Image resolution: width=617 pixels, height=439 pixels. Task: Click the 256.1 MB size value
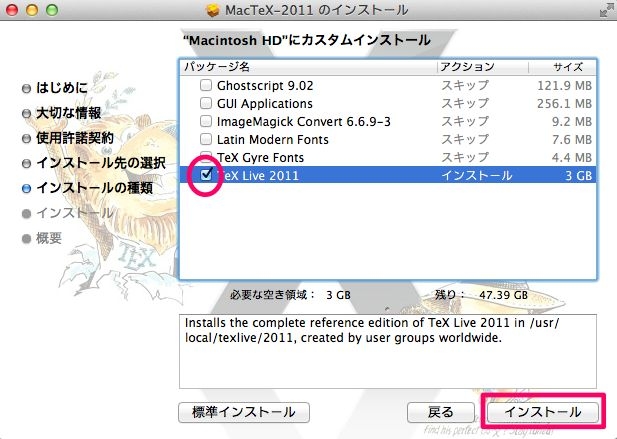565,103
